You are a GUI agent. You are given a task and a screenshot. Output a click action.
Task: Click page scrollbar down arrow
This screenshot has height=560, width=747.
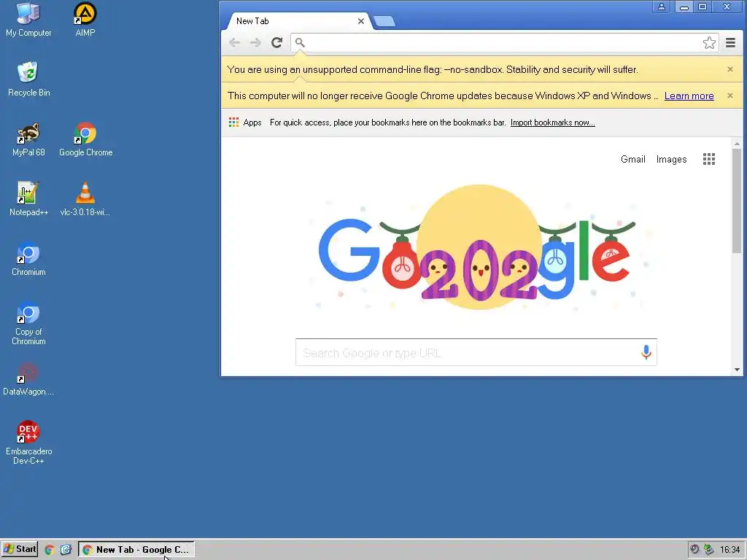tap(737, 370)
